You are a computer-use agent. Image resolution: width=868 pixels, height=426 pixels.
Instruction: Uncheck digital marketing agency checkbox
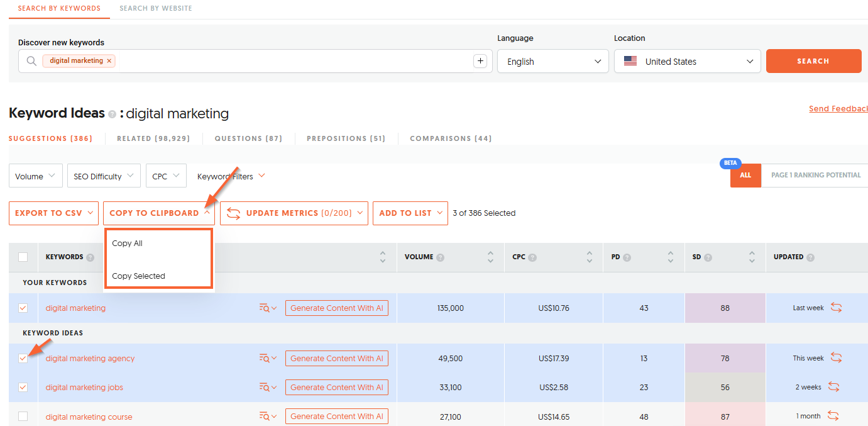tap(23, 358)
